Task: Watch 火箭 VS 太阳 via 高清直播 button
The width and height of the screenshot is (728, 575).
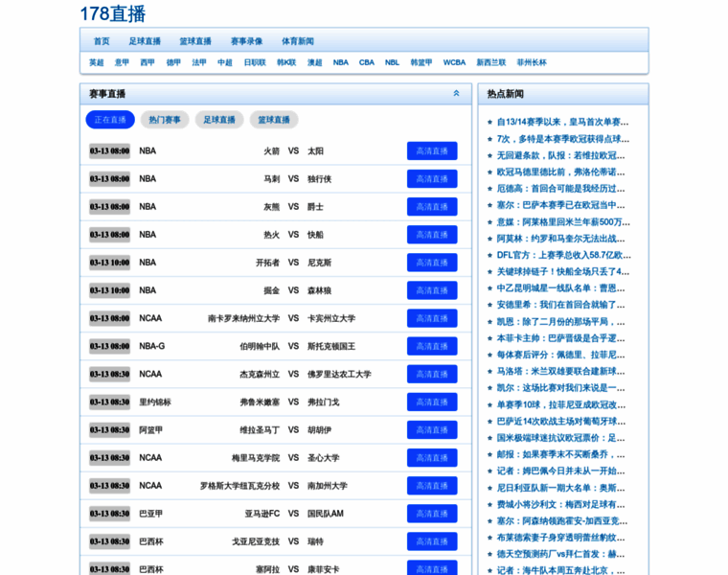Action: coord(432,151)
